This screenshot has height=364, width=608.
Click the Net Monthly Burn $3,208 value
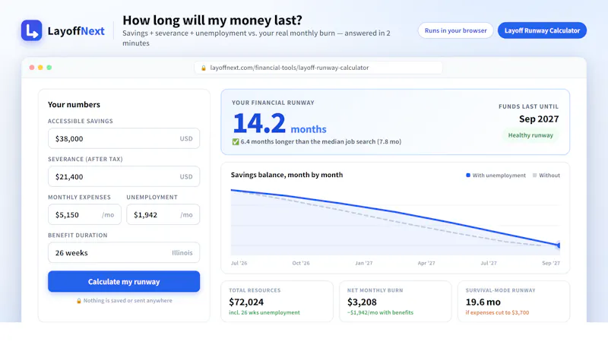[362, 302]
